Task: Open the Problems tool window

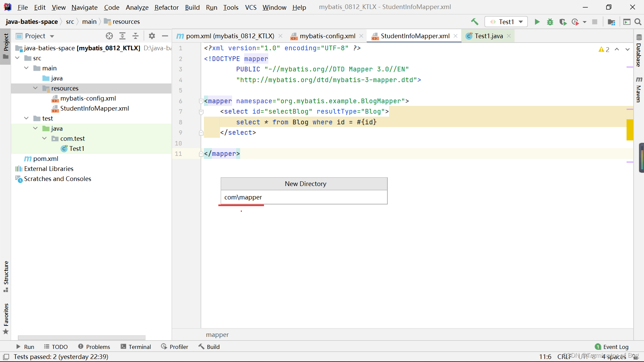Action: click(x=94, y=347)
